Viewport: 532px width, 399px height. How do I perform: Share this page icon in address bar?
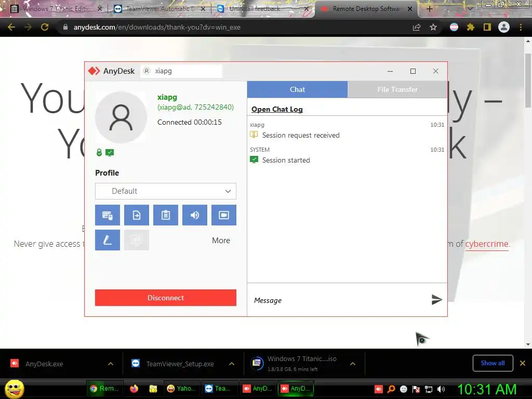417,27
